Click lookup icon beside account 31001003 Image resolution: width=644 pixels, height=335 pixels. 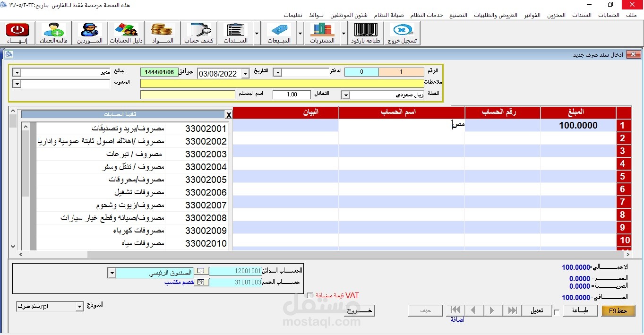201,282
